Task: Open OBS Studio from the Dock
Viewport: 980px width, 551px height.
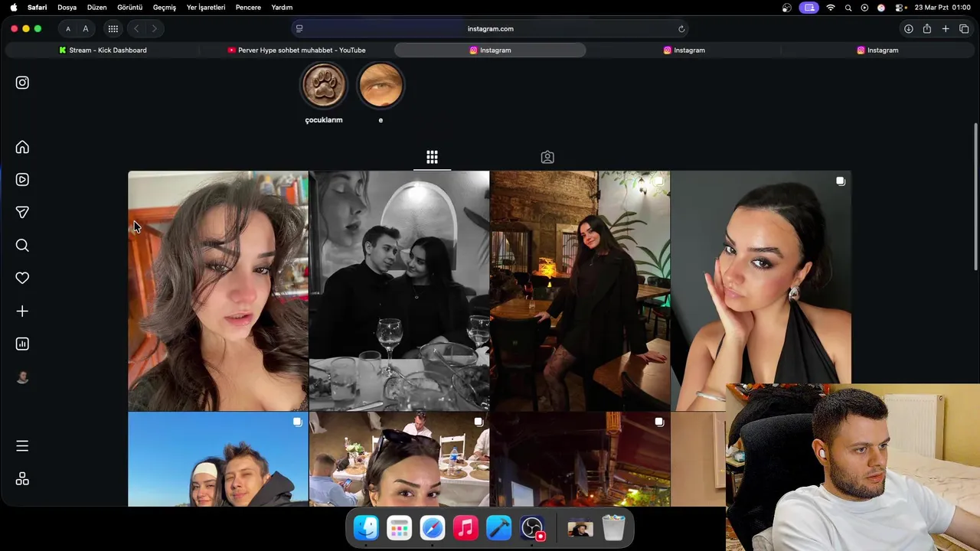Action: click(x=532, y=528)
